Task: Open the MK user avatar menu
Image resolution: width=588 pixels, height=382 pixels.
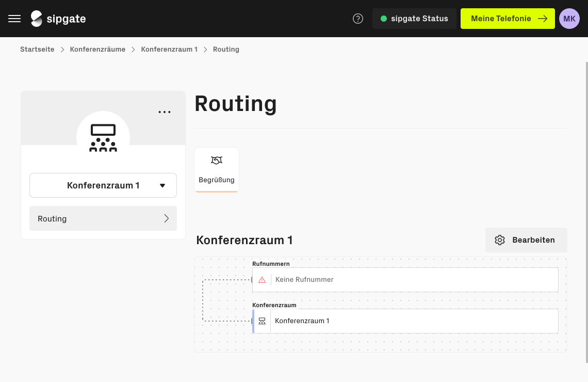Action: 569,19
